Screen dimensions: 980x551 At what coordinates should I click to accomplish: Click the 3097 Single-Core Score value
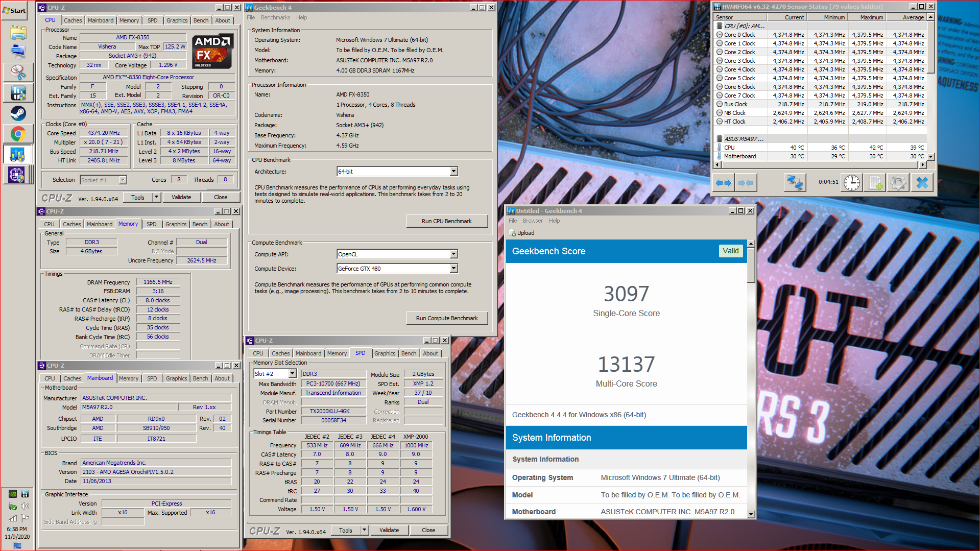pyautogui.click(x=626, y=294)
